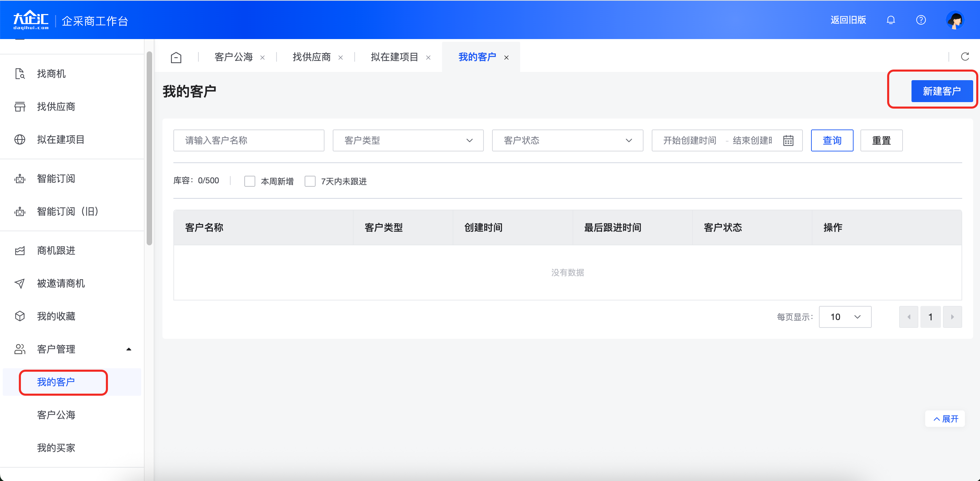Click the 客户管理 people icon
This screenshot has height=481, width=980.
tap(20, 349)
